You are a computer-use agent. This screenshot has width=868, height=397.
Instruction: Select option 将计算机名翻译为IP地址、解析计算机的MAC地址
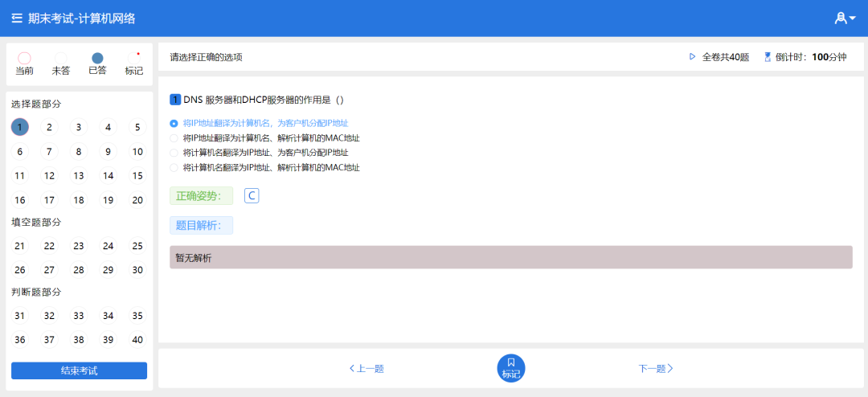264,167
